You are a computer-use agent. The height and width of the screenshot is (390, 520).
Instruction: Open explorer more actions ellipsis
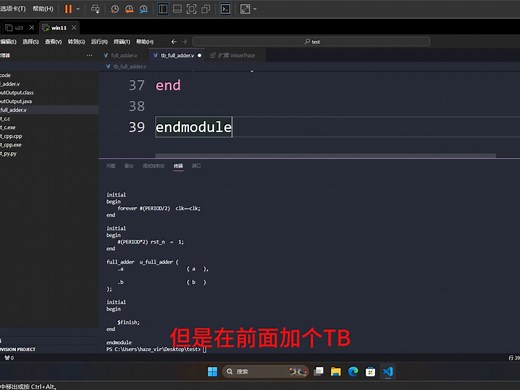tap(89, 55)
